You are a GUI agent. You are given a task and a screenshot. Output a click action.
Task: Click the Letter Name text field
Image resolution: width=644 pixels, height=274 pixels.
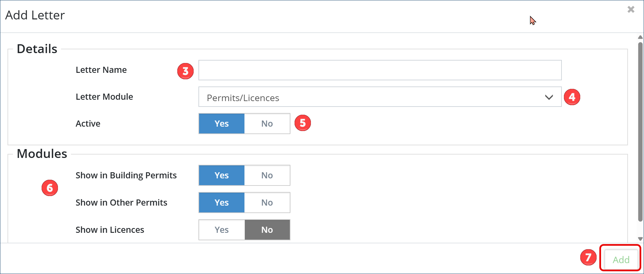[x=380, y=70]
